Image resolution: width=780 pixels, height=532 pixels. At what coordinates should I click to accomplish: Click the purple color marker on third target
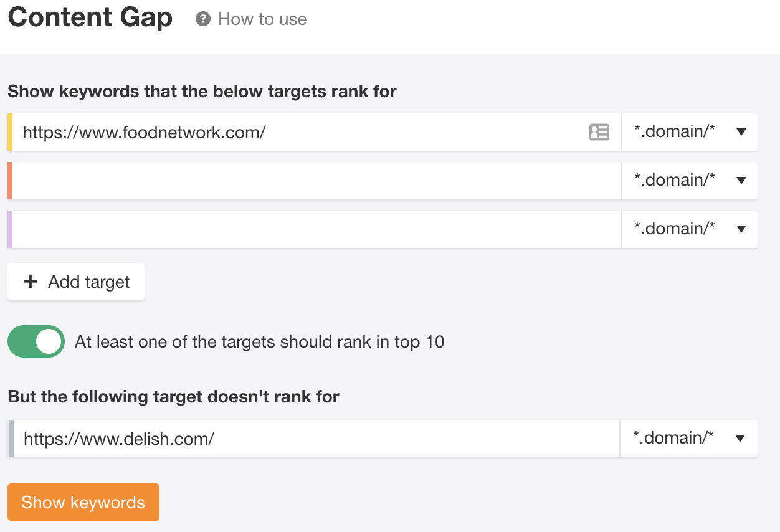tap(10, 229)
